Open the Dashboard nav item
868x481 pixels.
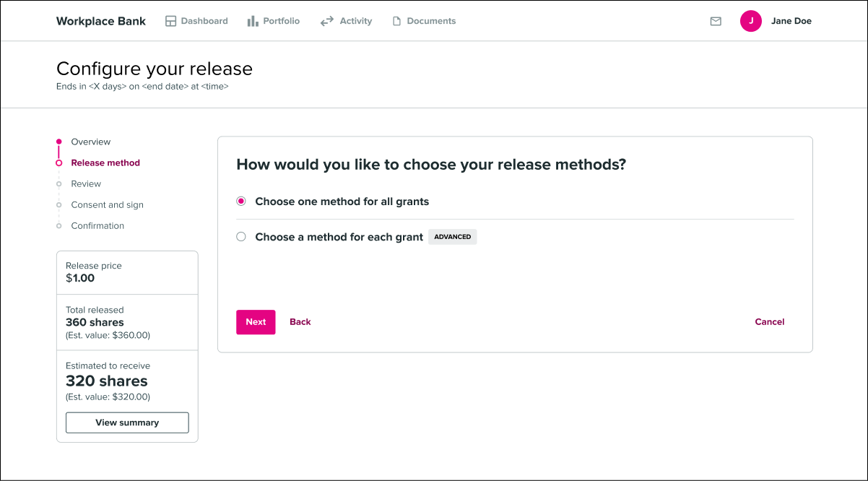196,21
